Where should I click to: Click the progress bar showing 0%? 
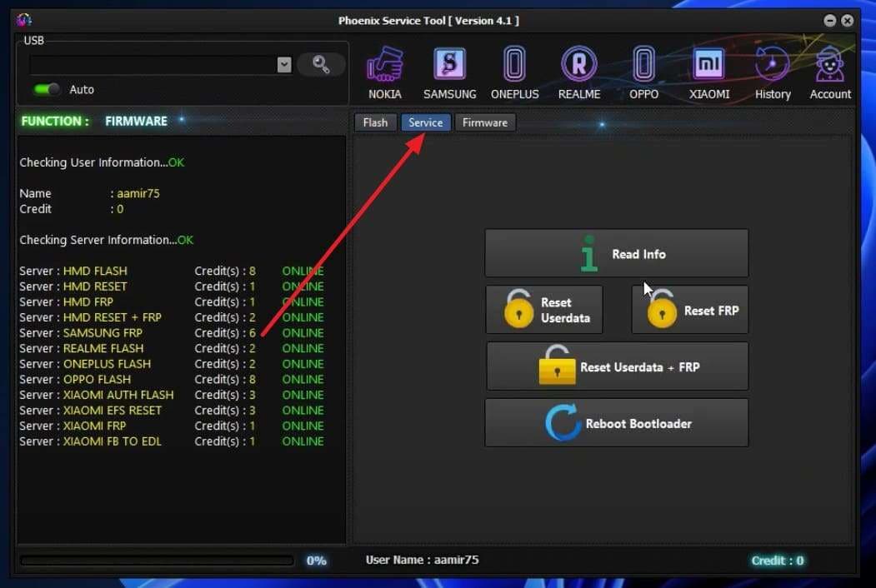157,560
